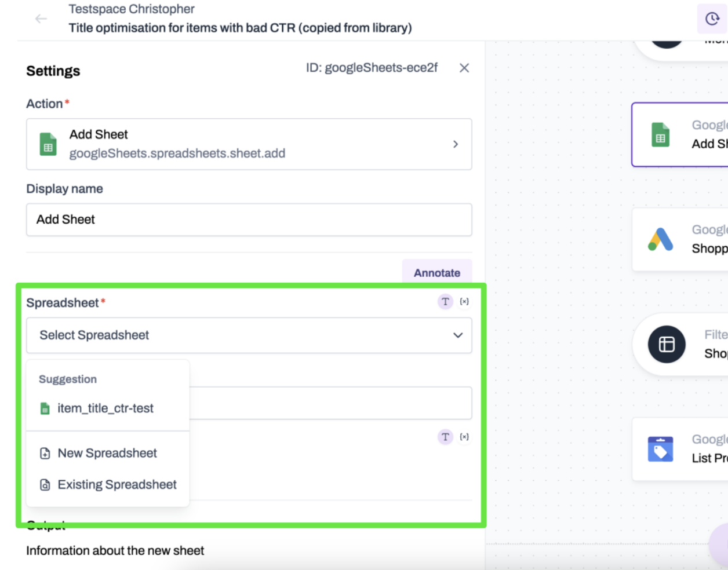Open the Select Spreadsheet dropdown
The height and width of the screenshot is (570, 728).
coord(249,335)
